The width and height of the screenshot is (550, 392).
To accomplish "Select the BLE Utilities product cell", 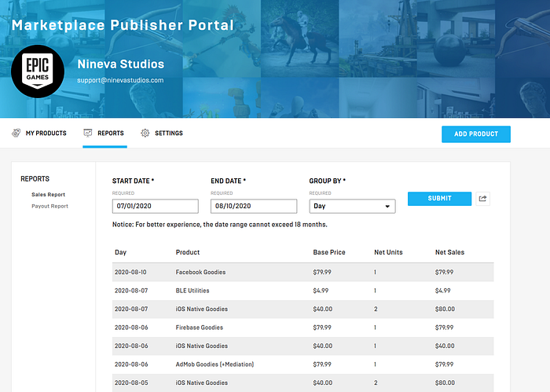I will point(192,291).
